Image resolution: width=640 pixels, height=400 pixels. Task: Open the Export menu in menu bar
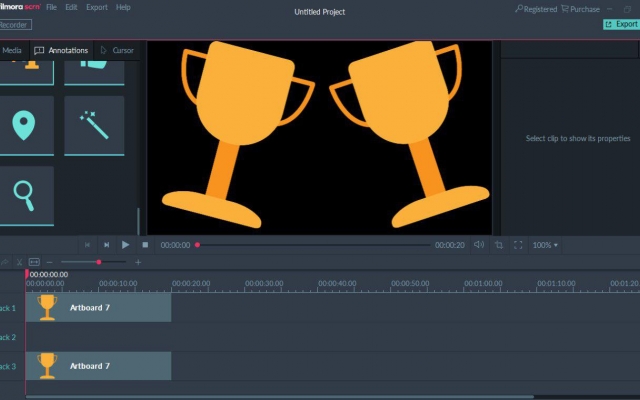pos(97,7)
